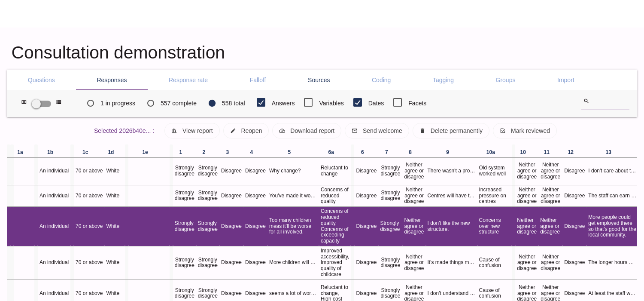The width and height of the screenshot is (644, 301).
Task: Click the Delete permanently button
Action: click(x=451, y=131)
